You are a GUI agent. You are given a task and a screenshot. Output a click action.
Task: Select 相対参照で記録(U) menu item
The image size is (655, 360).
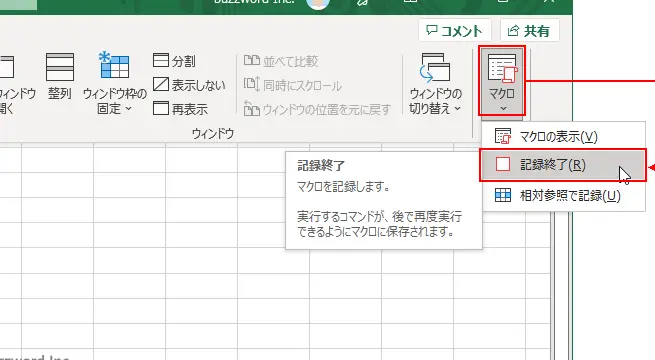tap(564, 195)
